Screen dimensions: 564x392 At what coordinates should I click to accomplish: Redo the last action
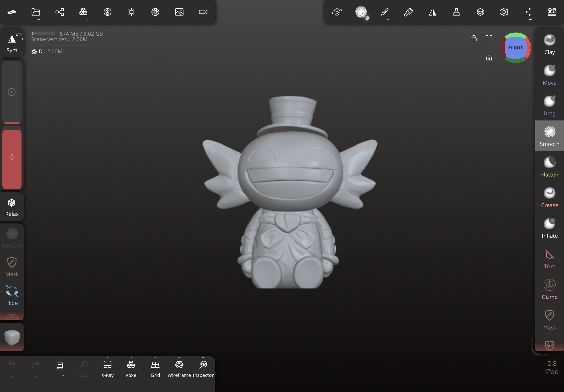pyautogui.click(x=36, y=368)
